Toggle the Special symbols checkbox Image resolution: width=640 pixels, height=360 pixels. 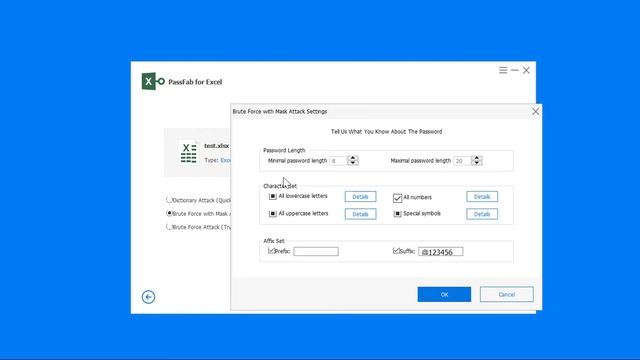(397, 213)
